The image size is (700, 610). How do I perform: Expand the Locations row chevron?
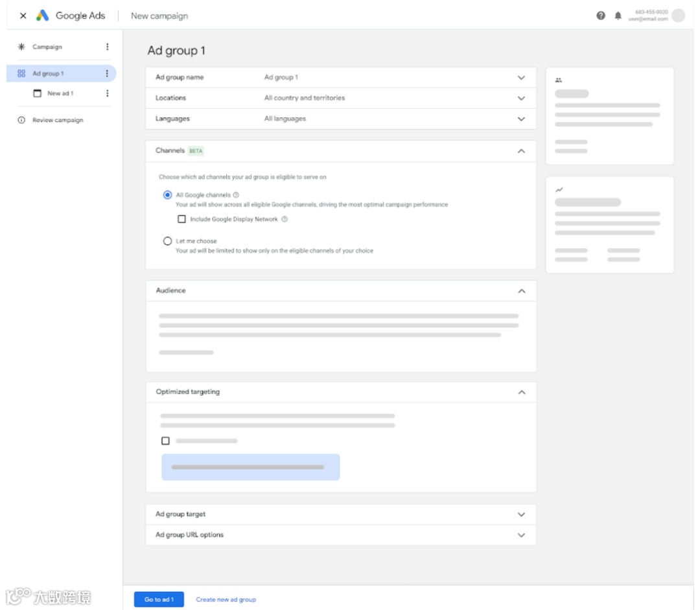521,99
